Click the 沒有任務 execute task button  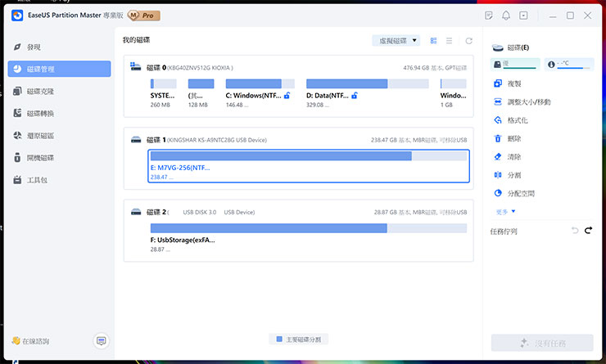point(542,343)
